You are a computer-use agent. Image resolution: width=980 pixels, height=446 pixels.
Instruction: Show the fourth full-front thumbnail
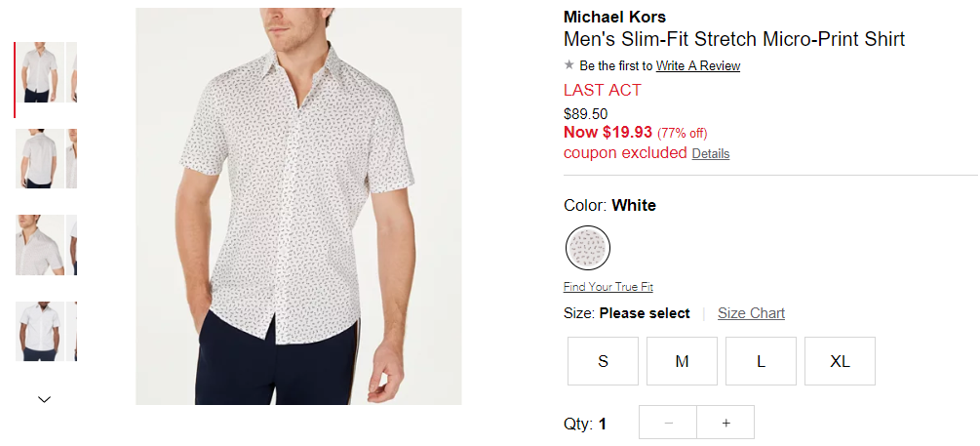[40, 332]
